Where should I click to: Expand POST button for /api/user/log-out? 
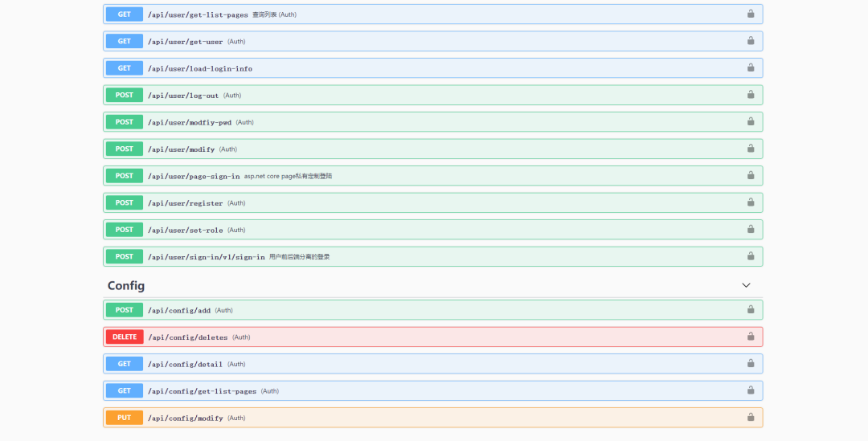[125, 95]
